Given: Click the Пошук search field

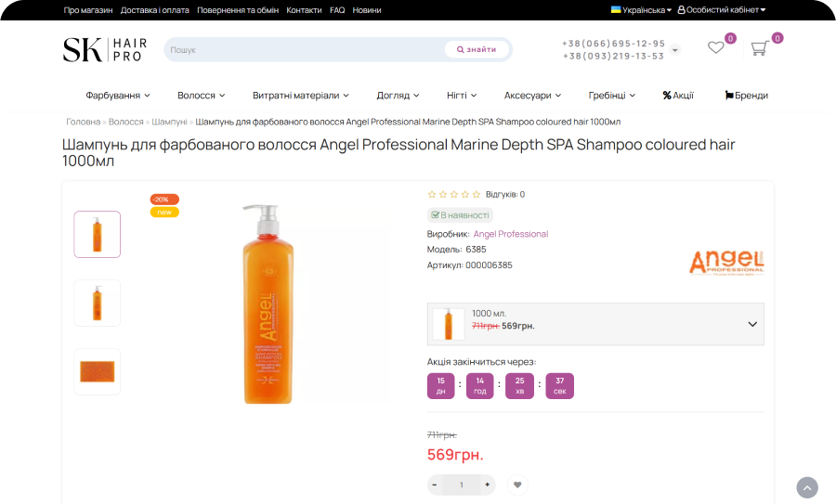Looking at the screenshot, I should pos(304,49).
